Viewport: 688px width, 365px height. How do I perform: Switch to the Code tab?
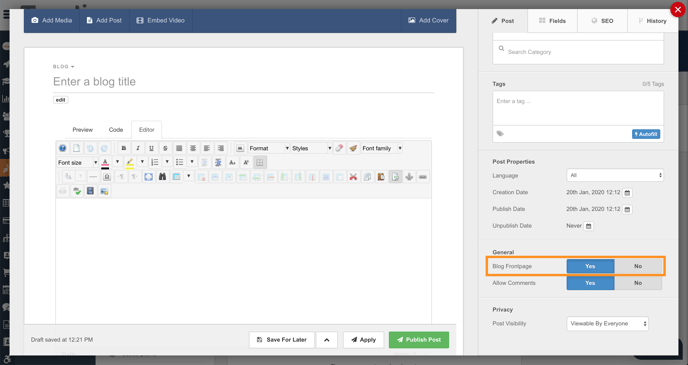116,130
